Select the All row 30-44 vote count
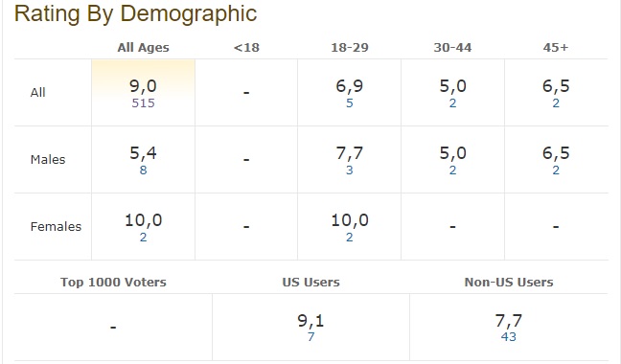621x364 pixels. [452, 103]
